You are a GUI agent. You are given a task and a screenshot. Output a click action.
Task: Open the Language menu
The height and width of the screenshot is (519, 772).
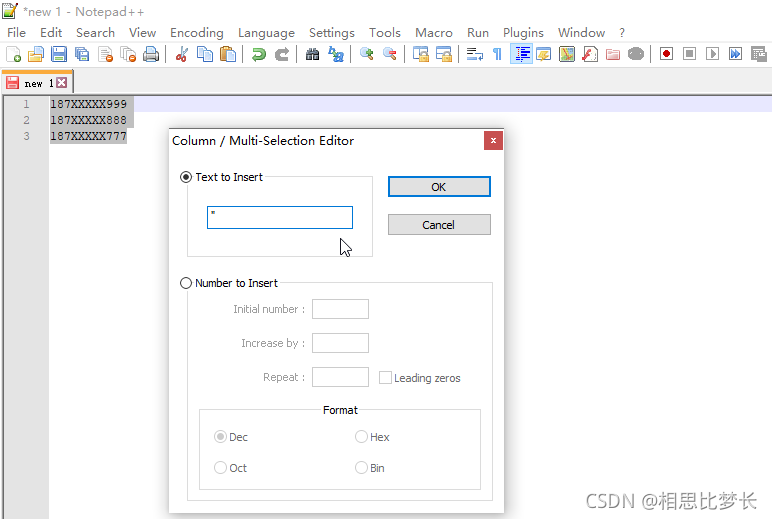click(x=266, y=32)
